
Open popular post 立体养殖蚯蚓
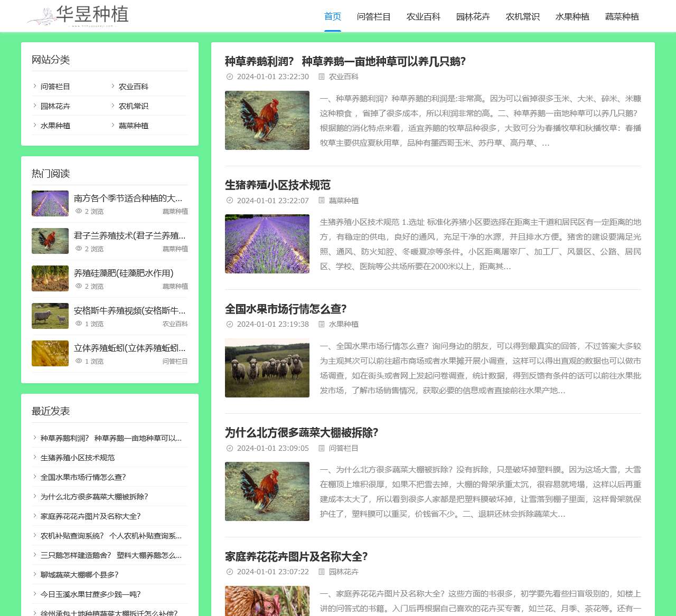pos(130,348)
